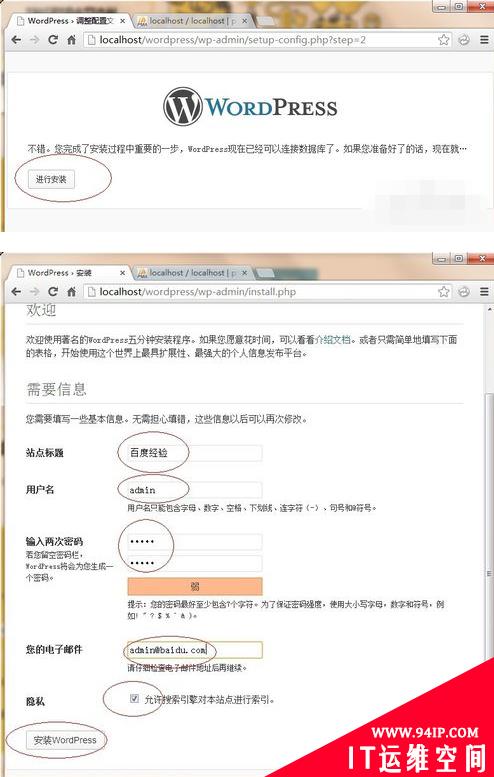Viewport: 494px width, 777px height.
Task: Click the forward arrow in install.php window
Action: click(x=34, y=292)
